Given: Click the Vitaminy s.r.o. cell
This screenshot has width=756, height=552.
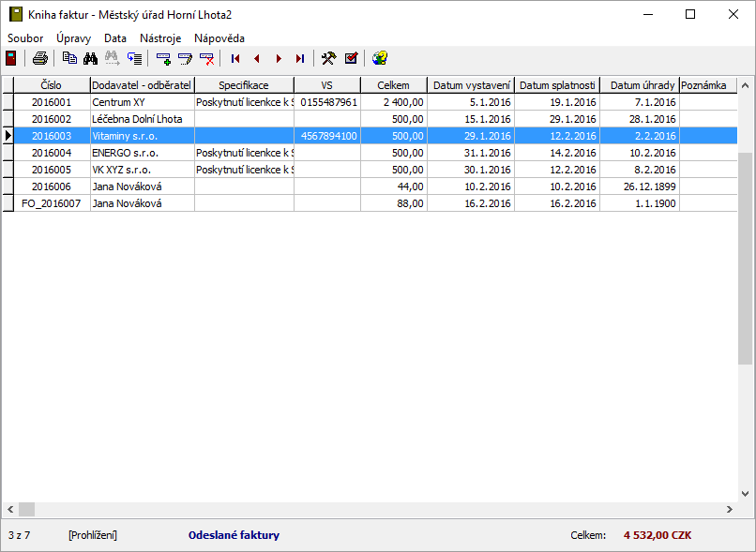Looking at the screenshot, I should point(143,136).
